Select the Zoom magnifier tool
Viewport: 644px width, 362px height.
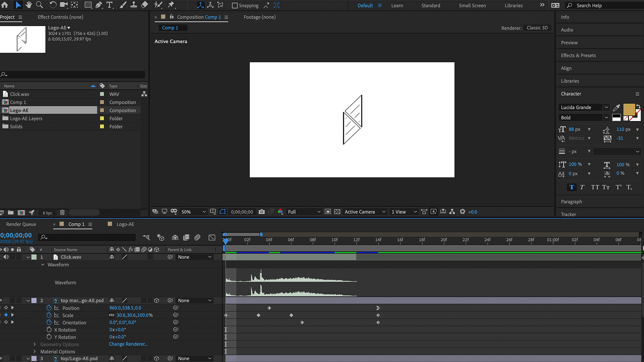40,5
